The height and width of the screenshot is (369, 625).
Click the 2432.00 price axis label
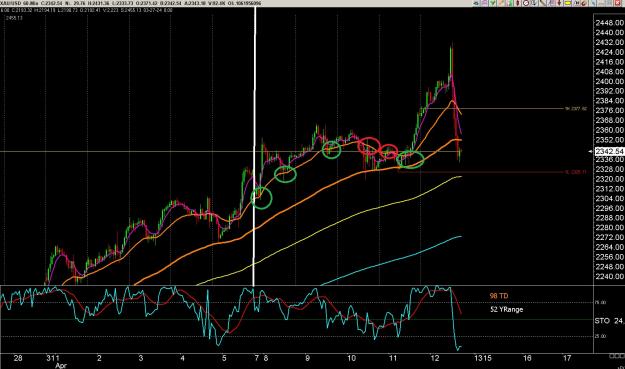click(x=609, y=42)
